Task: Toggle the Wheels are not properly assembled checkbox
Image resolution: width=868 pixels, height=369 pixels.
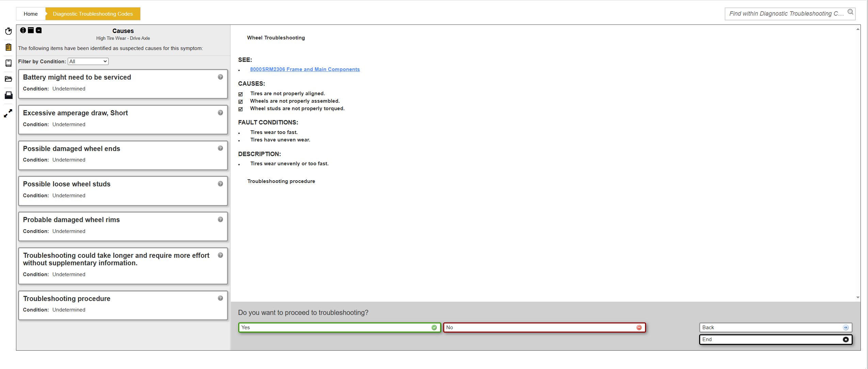Action: coord(241,101)
